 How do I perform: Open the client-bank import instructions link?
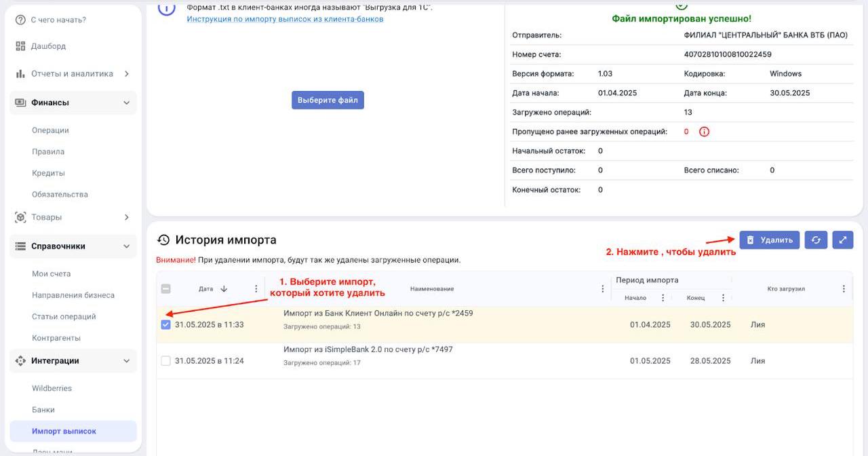click(x=285, y=19)
